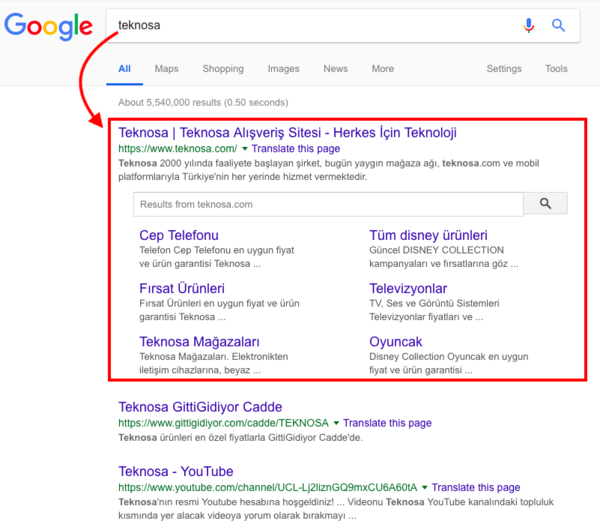Open the News tab
The height and width of the screenshot is (527, 600).
pos(336,69)
